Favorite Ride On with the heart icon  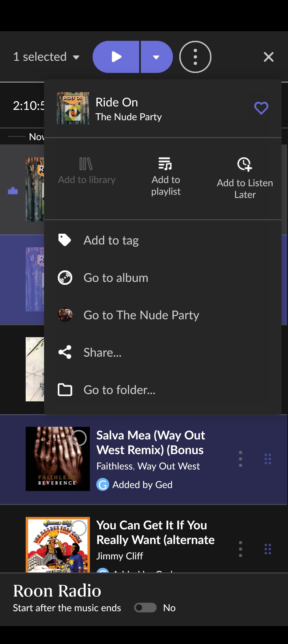(x=261, y=108)
